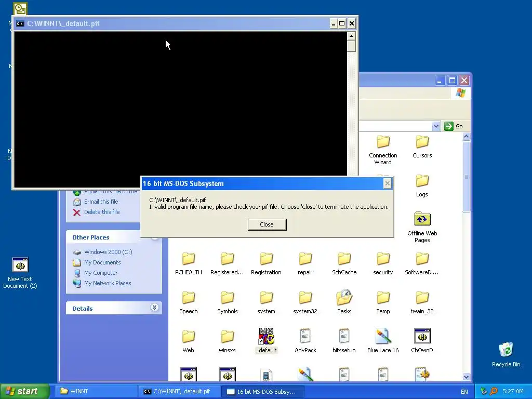Close the 16 bit MS-DOS Subsystem error
532x399 pixels.
[x=267, y=224]
